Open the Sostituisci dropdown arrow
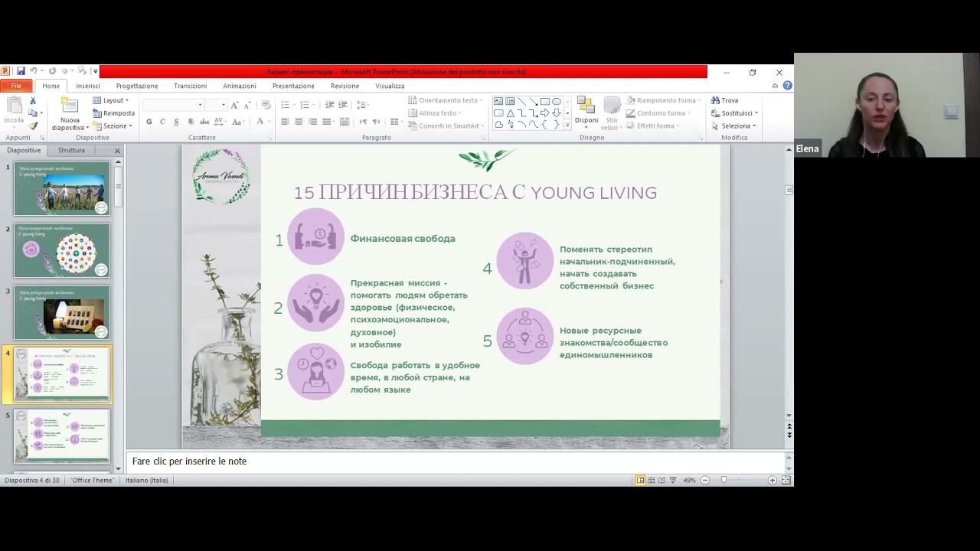Image resolution: width=980 pixels, height=551 pixels. 756,113
